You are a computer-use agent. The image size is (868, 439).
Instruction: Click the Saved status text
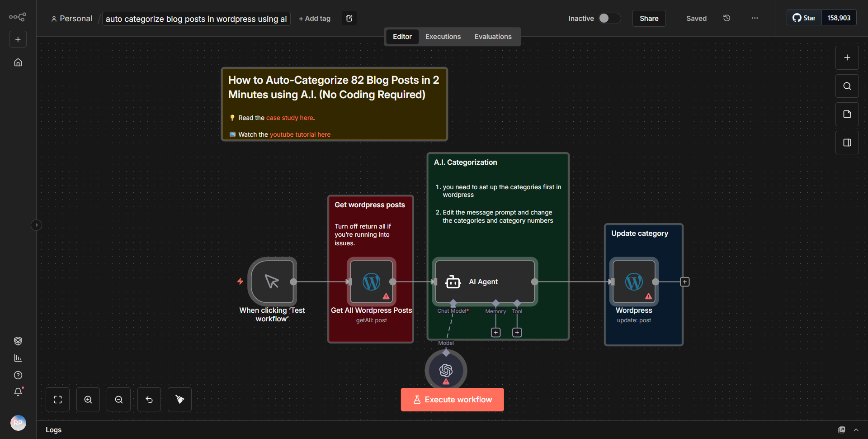coord(696,19)
